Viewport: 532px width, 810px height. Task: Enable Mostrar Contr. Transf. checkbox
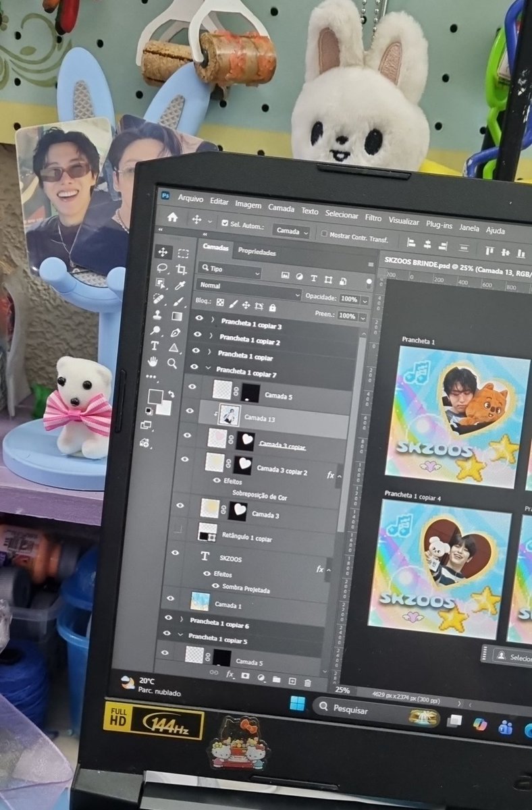tap(324, 234)
